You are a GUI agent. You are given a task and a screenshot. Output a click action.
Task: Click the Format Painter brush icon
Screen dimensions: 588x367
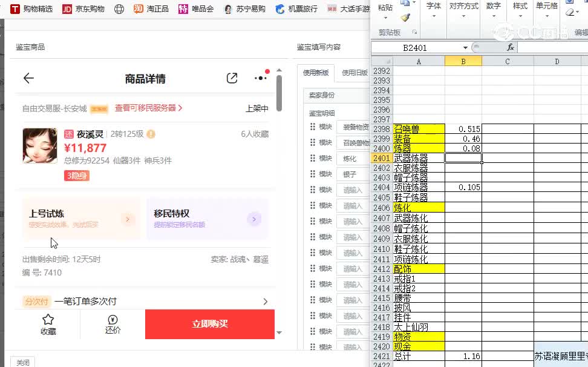[405, 18]
